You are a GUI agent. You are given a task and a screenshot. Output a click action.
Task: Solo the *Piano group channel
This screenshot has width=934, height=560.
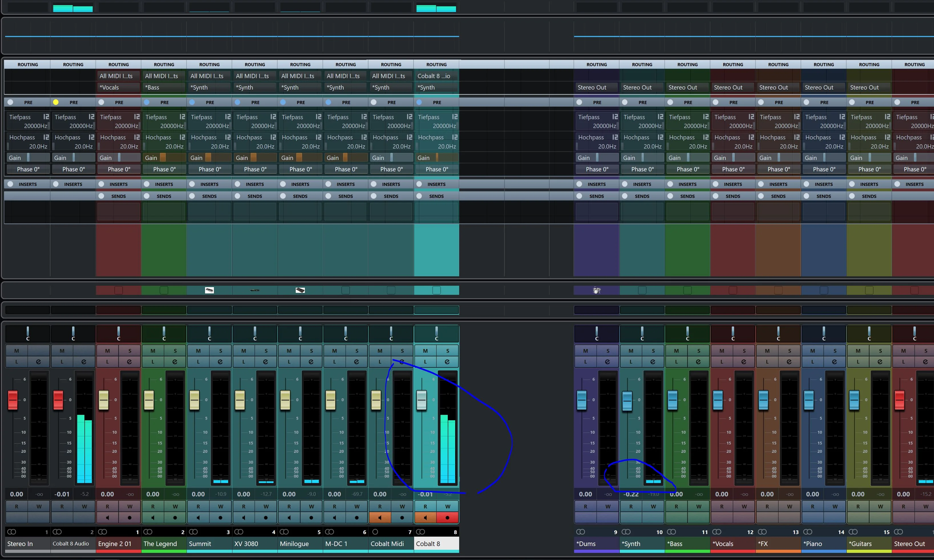point(835,350)
